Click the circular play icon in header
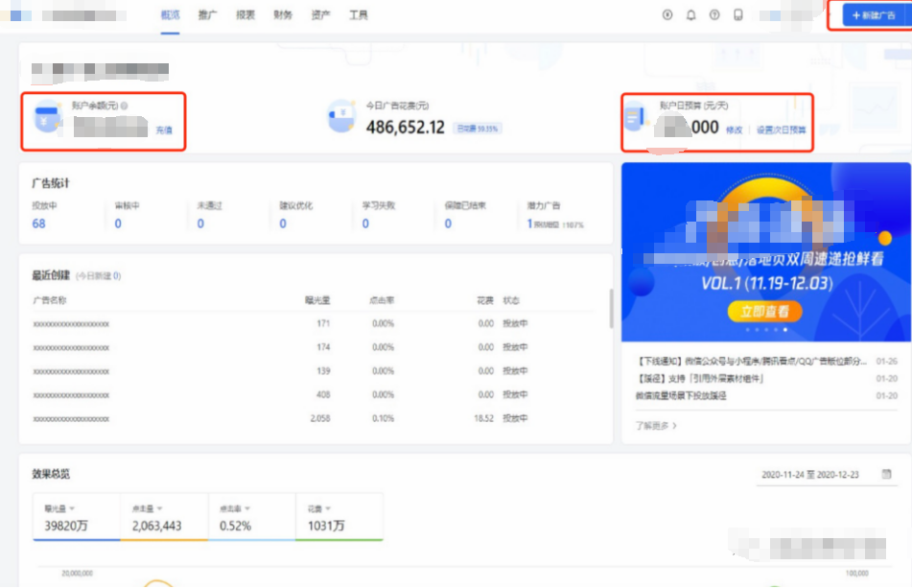This screenshot has width=912, height=588. click(x=667, y=15)
